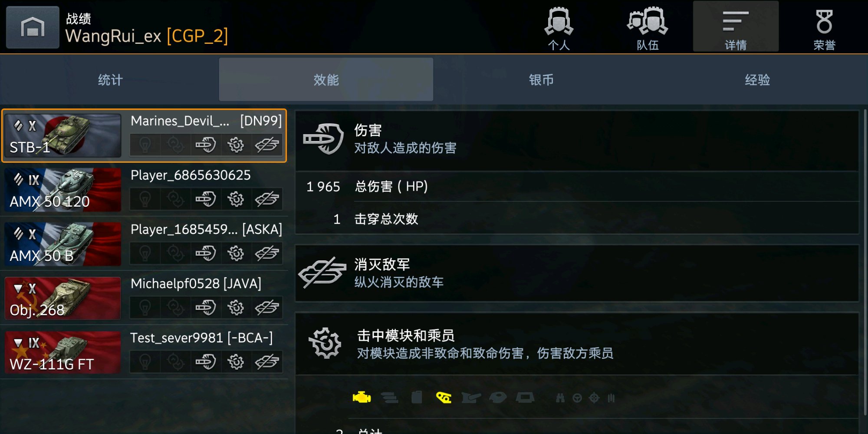Open the 队伍 team results tab
Screen dimensions: 868x434
(648, 28)
